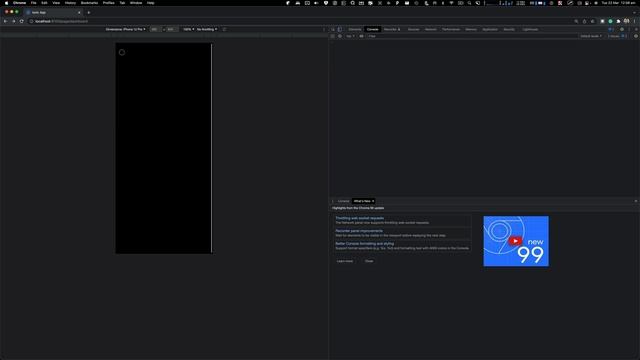Click the browser back arrow
Screen dimensions: 640x360
tap(5, 21)
